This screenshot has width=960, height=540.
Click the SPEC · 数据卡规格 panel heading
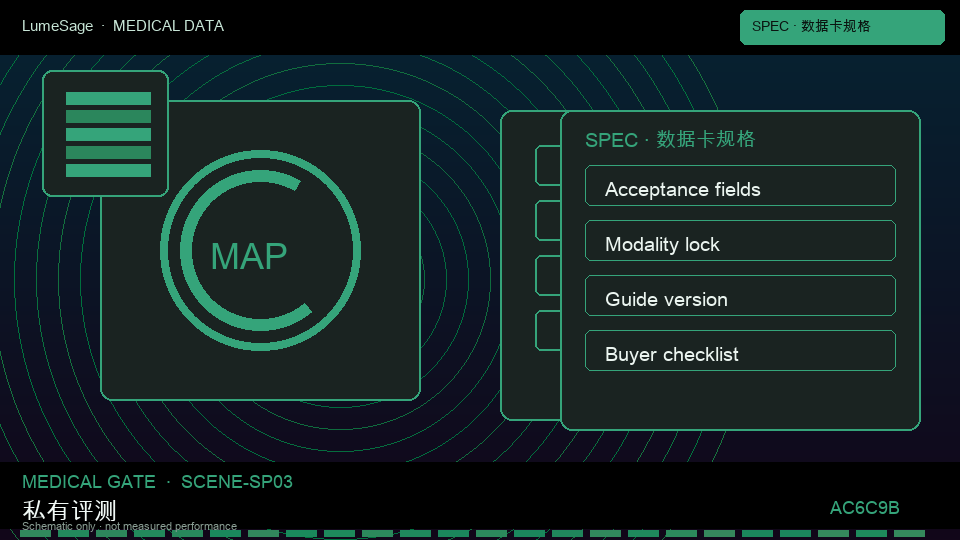(670, 140)
